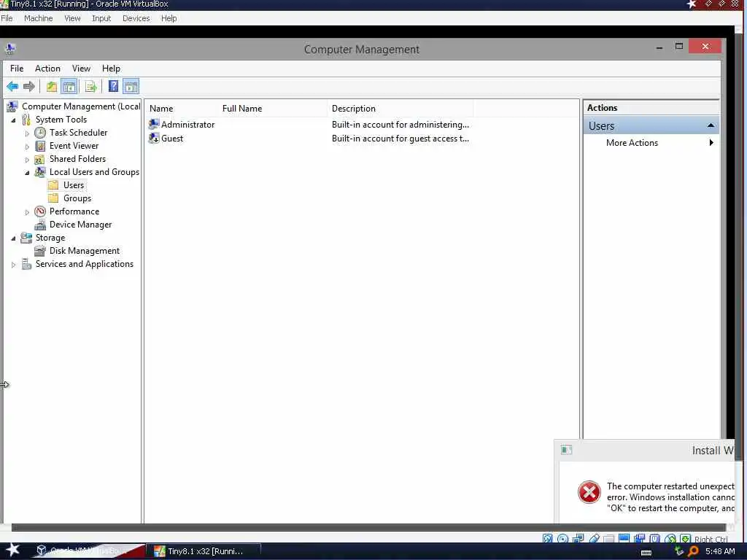Click VirtualBox USB status icon
Image resolution: width=747 pixels, height=560 pixels.
(x=594, y=539)
